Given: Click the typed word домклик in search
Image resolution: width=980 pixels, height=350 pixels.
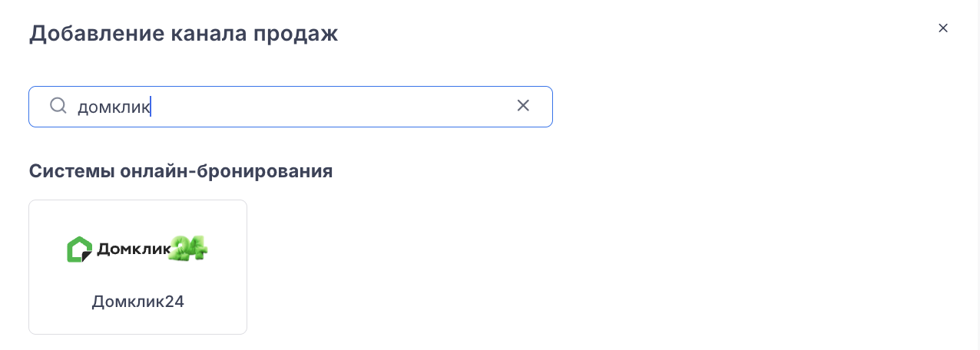Looking at the screenshot, I should 114,107.
